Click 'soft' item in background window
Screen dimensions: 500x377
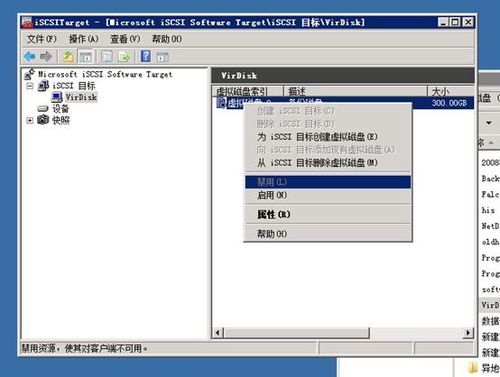(490, 289)
